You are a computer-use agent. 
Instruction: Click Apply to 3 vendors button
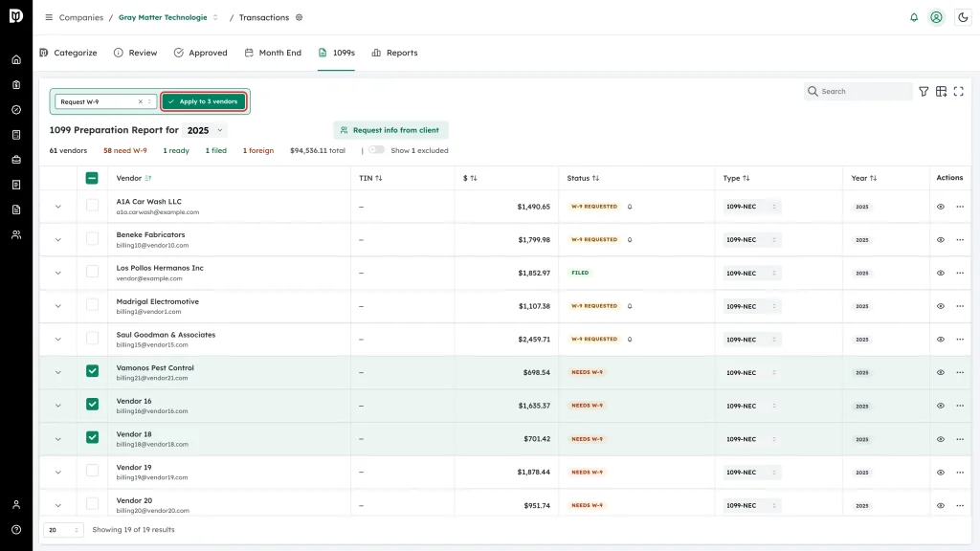(x=203, y=101)
